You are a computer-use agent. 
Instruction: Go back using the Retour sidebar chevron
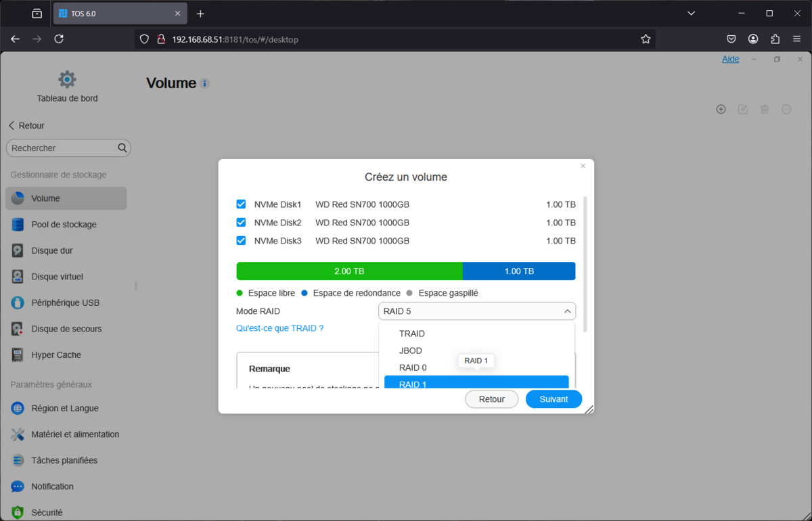[x=12, y=125]
